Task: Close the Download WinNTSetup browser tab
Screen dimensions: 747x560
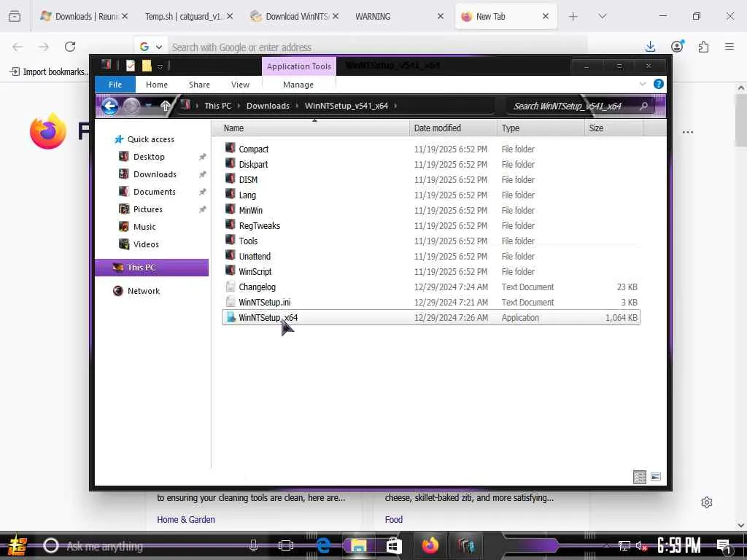Action: tap(336, 16)
